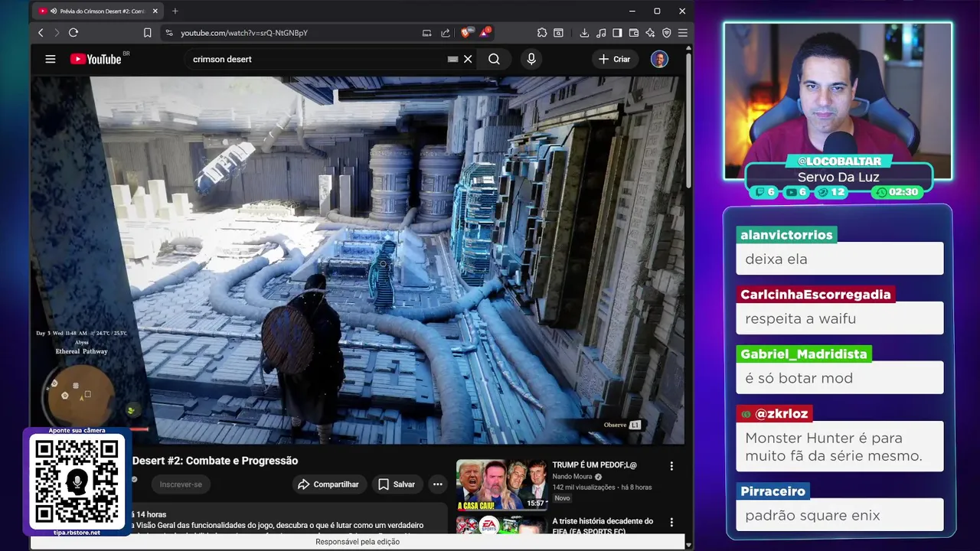This screenshot has height=551, width=980.
Task: Close the Crimson Desert browser tab
Action: (155, 11)
